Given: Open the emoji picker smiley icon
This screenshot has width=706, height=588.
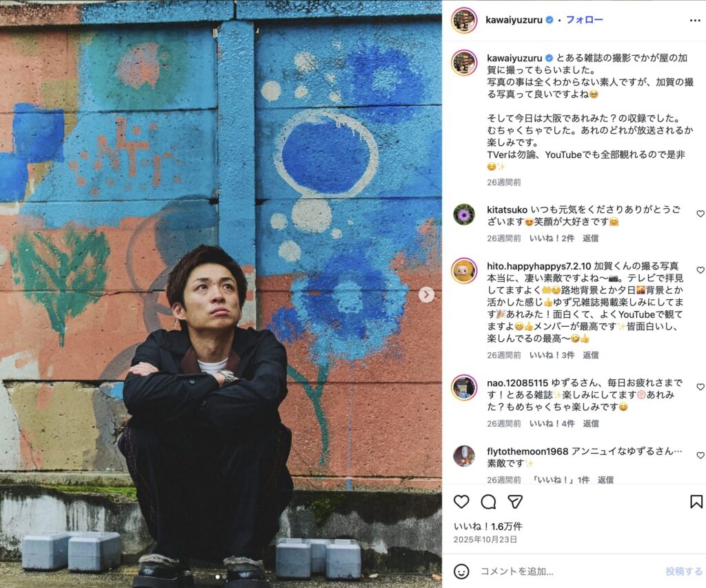Looking at the screenshot, I should point(461,571).
